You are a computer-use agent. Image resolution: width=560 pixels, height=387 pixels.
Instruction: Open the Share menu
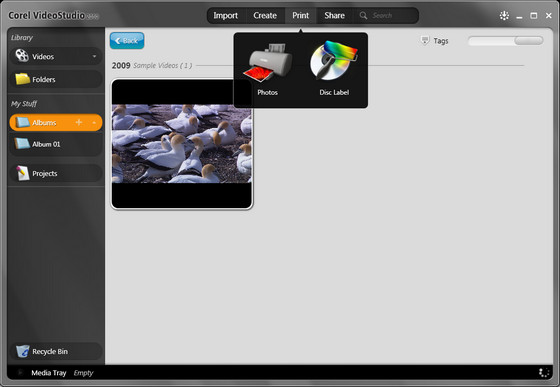point(334,16)
